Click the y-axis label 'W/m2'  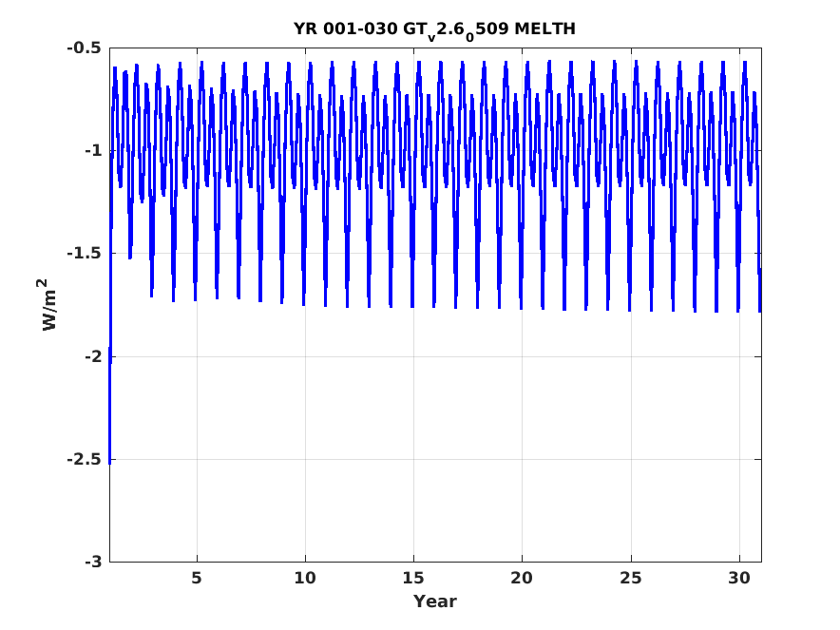(48, 305)
